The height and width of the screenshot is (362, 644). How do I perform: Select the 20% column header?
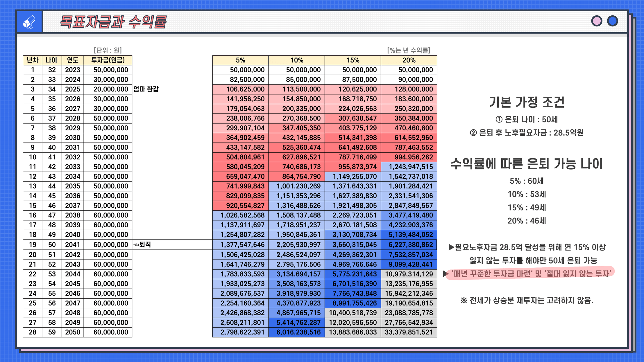click(x=409, y=60)
